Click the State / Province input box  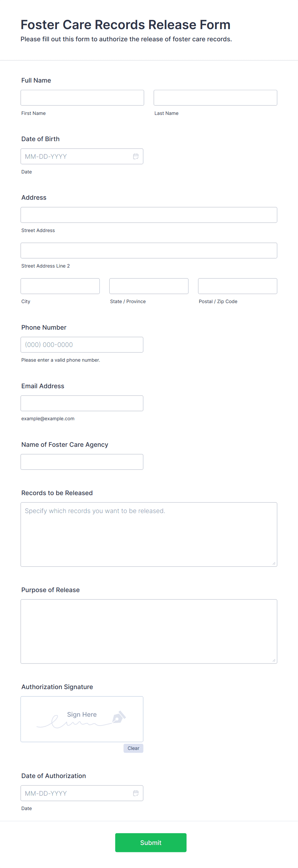(x=149, y=286)
